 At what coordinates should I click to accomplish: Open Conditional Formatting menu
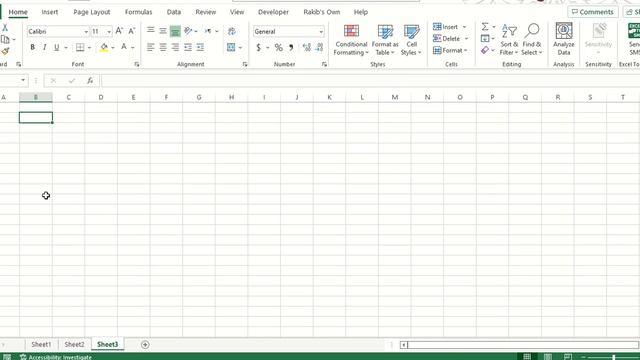pos(351,40)
